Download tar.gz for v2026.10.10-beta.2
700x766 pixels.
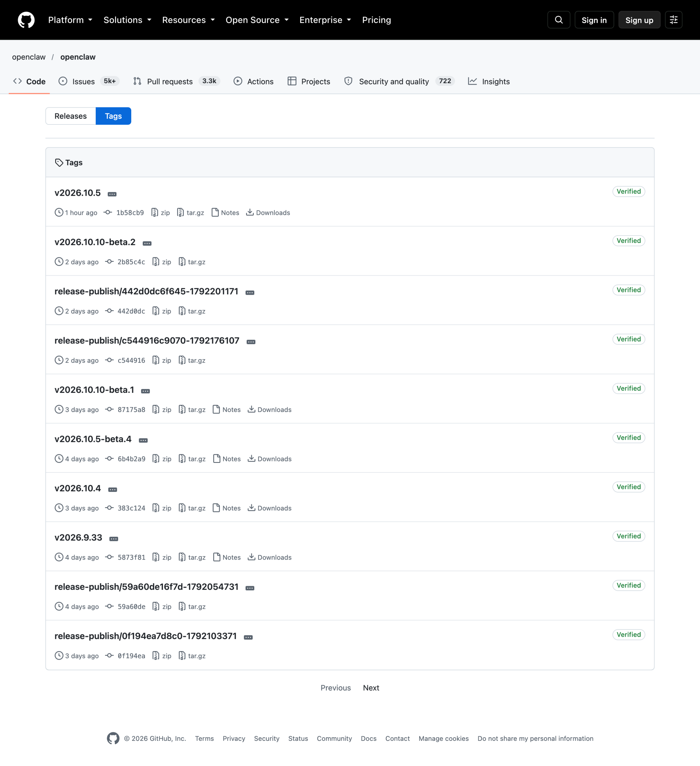click(192, 262)
